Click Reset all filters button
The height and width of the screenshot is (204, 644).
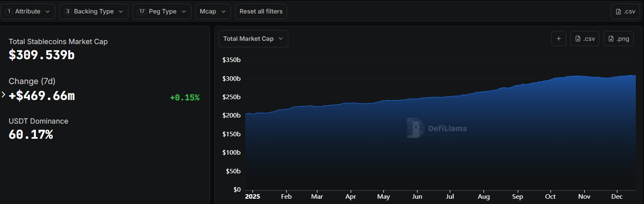coord(261,11)
